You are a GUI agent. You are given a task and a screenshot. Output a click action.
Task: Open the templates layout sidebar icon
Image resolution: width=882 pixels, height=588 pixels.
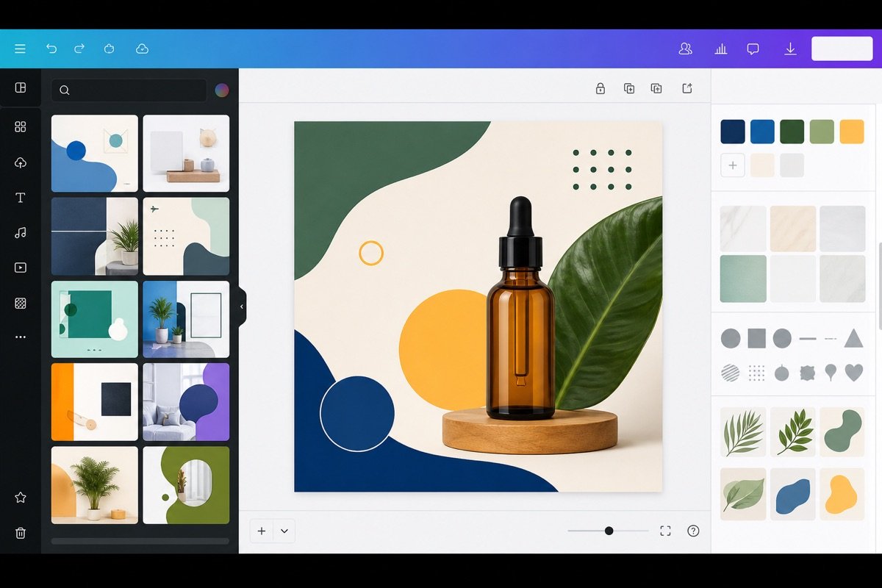coord(21,87)
